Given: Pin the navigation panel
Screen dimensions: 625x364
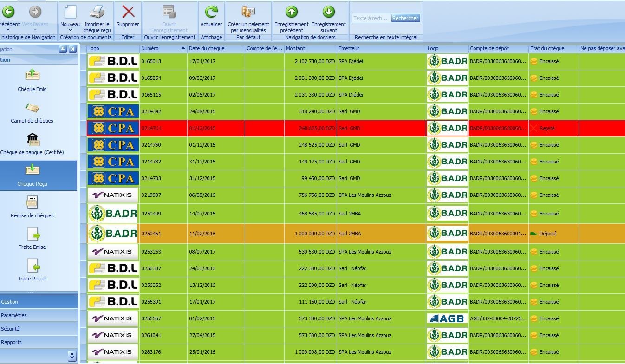Looking at the screenshot, I should point(63,49).
